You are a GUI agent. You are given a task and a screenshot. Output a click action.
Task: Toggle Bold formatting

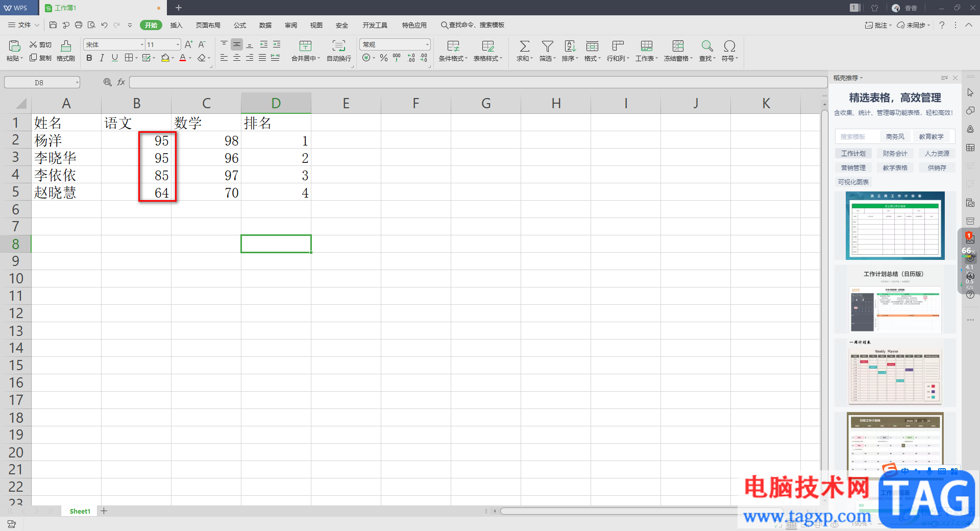pos(89,58)
